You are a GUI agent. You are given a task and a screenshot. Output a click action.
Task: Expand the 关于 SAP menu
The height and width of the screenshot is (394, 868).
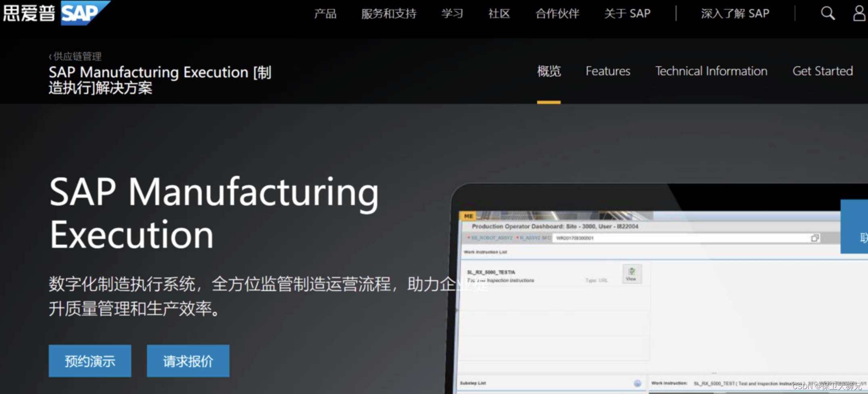[627, 14]
